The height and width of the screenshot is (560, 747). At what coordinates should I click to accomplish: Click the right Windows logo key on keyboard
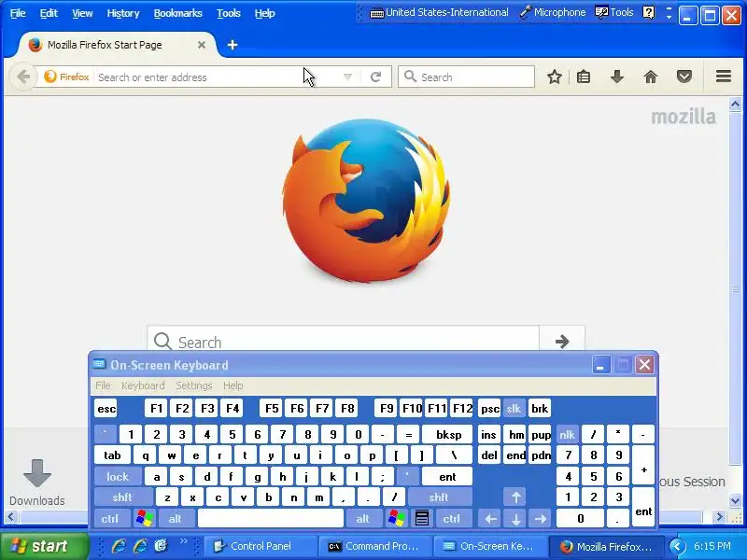pyautogui.click(x=396, y=518)
